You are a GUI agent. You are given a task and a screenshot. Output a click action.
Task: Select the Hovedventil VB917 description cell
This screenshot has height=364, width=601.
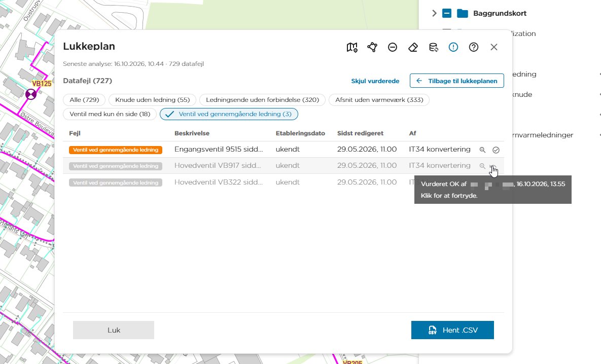(x=218, y=166)
